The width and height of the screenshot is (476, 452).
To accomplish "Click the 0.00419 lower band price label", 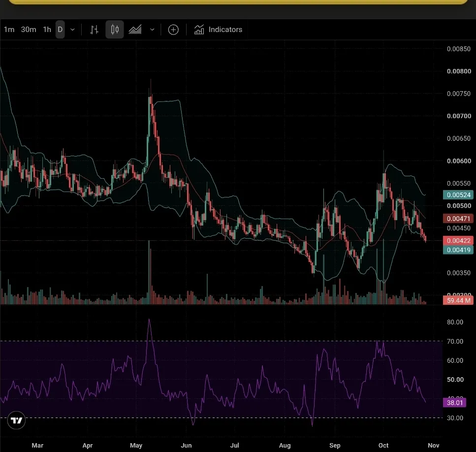I will [458, 250].
